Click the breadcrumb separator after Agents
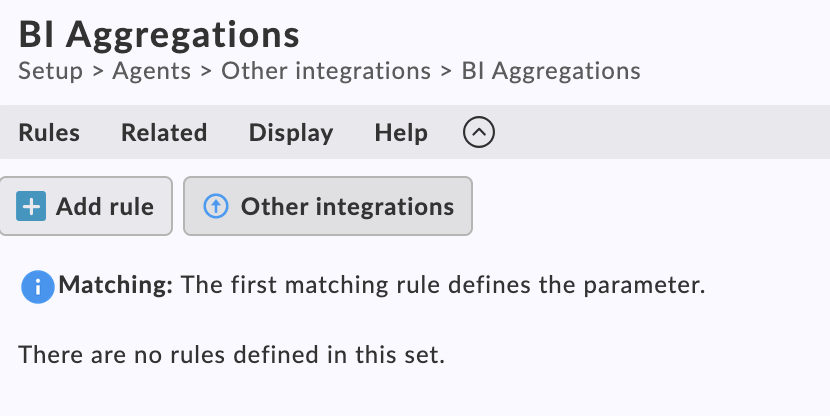 click(206, 71)
